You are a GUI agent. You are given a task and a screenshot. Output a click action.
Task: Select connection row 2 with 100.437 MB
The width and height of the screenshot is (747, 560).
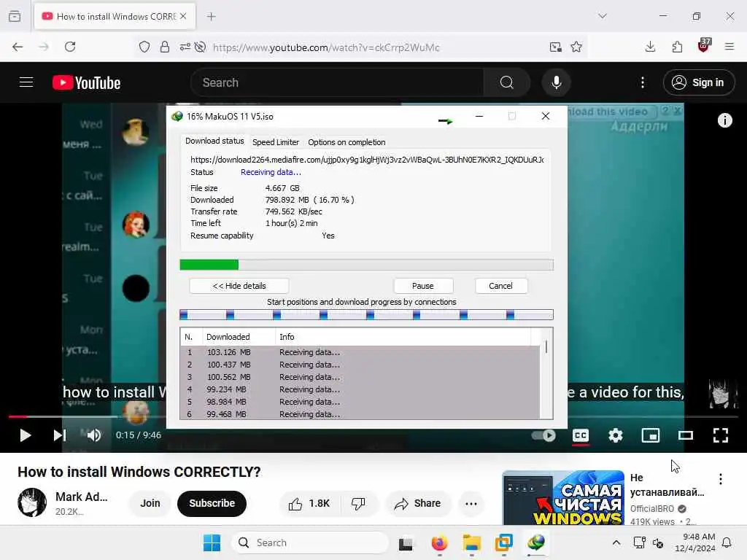[360, 365]
